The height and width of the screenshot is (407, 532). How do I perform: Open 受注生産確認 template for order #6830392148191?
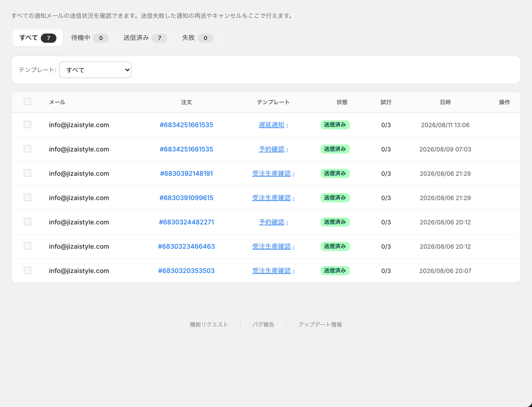point(273,174)
